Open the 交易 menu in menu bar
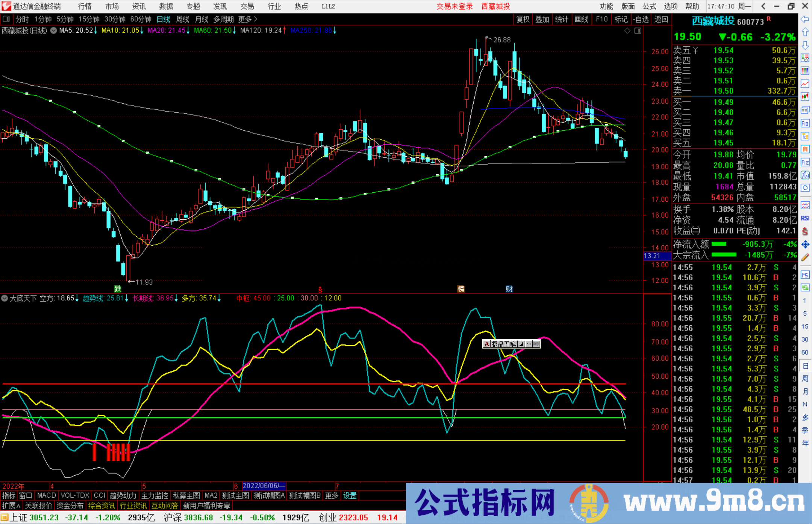This screenshot has height=524, width=812. [247, 6]
